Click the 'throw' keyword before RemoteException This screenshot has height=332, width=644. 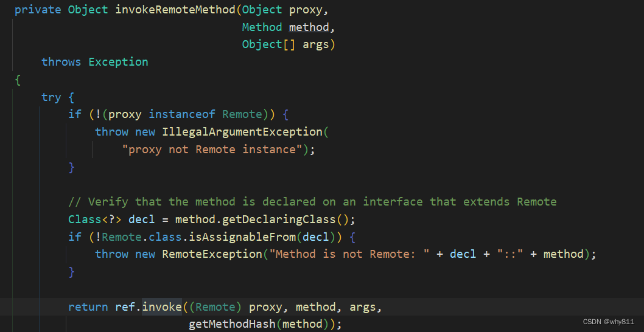point(112,254)
